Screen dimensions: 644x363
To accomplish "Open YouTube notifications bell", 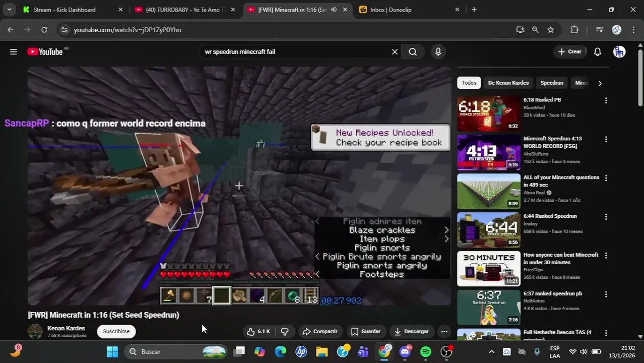I will click(597, 51).
